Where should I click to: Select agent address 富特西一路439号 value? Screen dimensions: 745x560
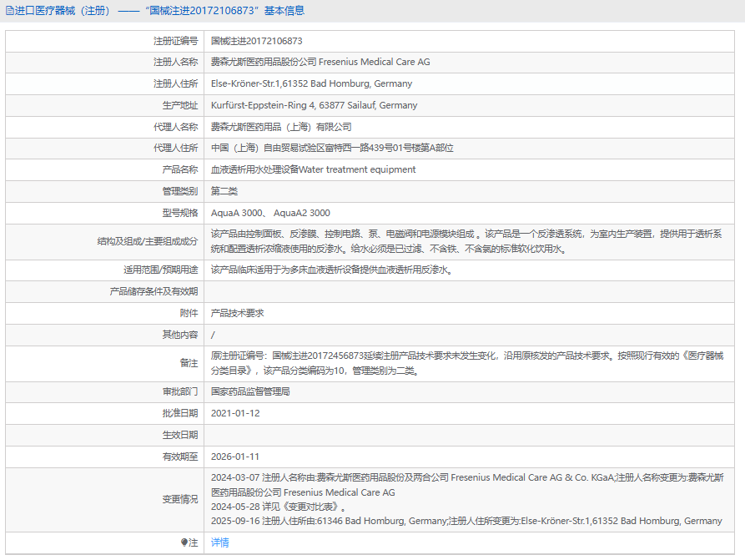click(332, 149)
